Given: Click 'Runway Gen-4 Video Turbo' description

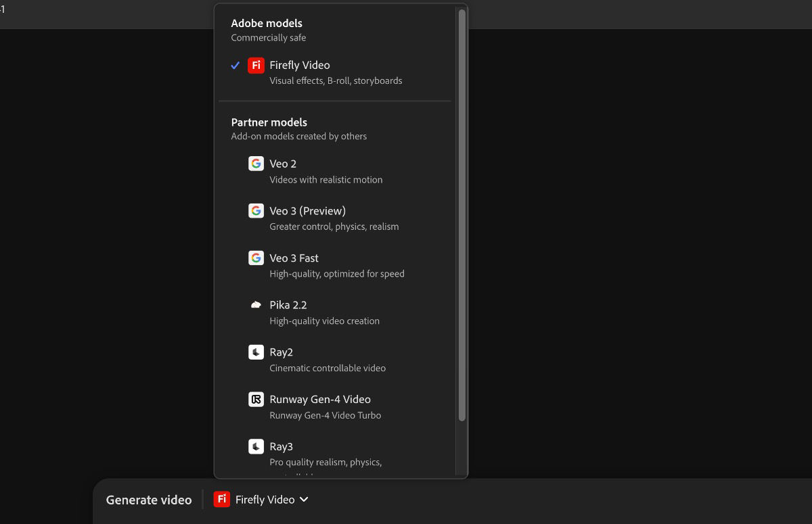Looking at the screenshot, I should [x=325, y=415].
